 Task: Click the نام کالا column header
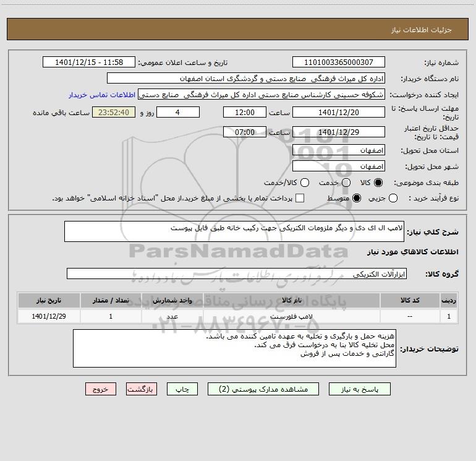click(x=291, y=300)
